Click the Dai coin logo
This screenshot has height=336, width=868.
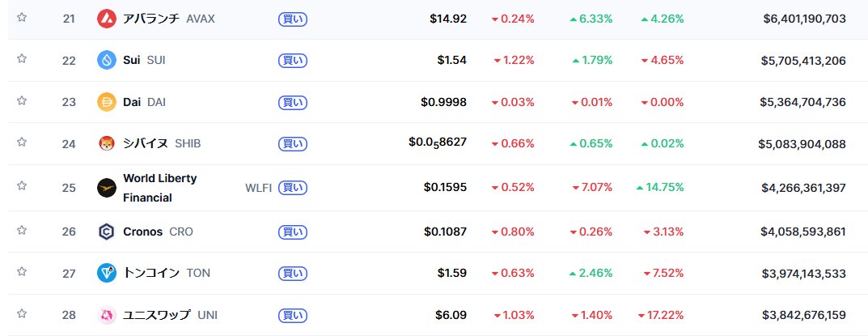tap(107, 102)
